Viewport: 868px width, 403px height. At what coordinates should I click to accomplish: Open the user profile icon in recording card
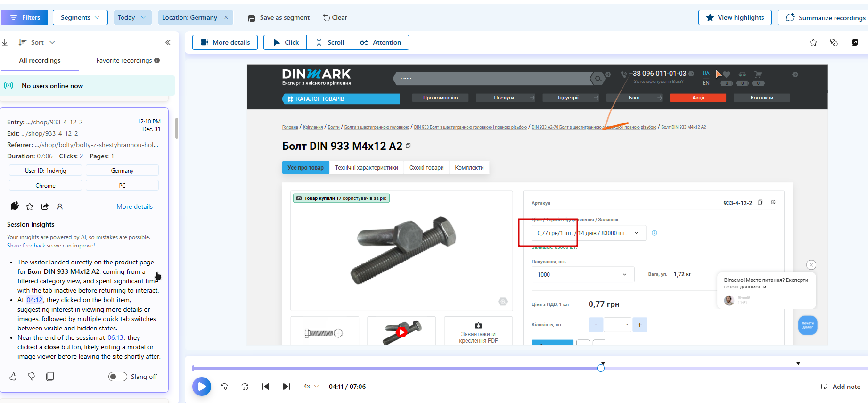[60, 206]
